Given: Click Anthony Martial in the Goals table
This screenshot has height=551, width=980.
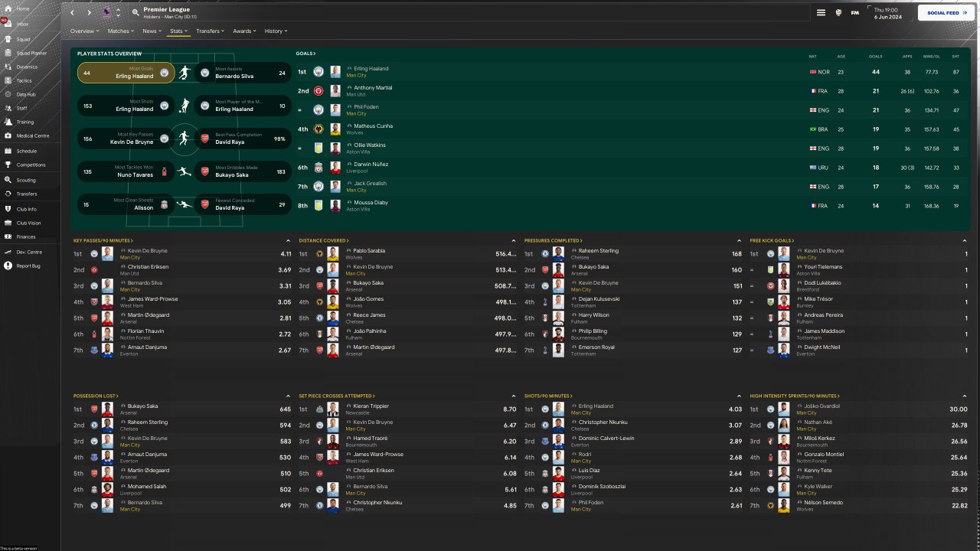Looking at the screenshot, I should [x=373, y=88].
